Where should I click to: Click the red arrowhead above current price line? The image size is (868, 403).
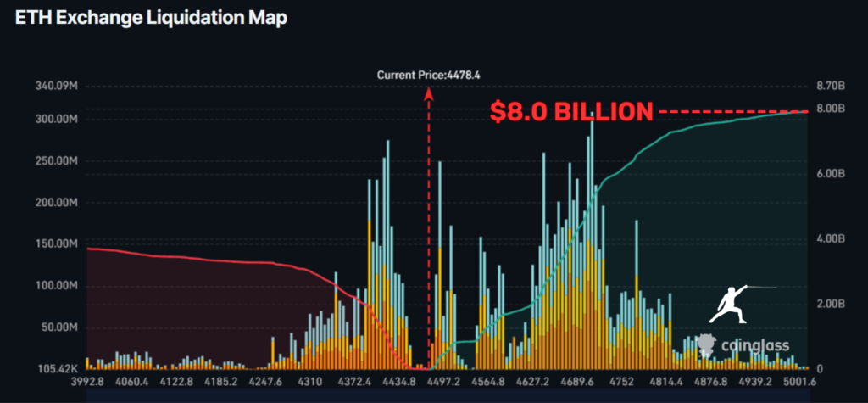pyautogui.click(x=429, y=92)
